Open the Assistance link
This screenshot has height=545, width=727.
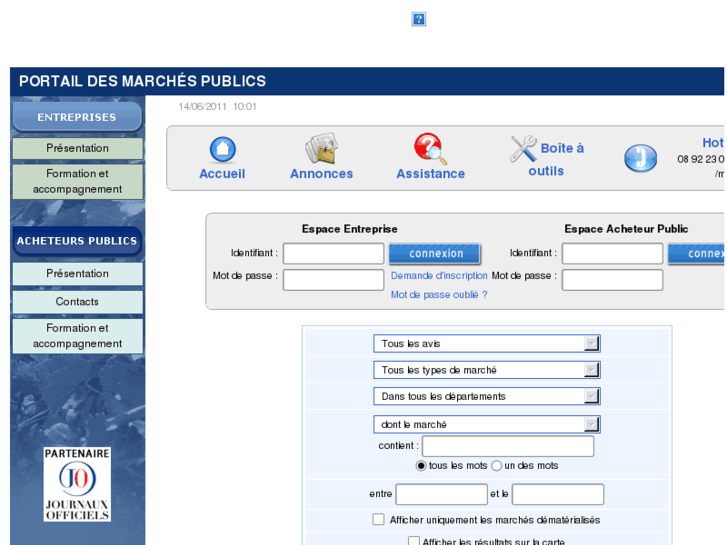[x=430, y=173]
